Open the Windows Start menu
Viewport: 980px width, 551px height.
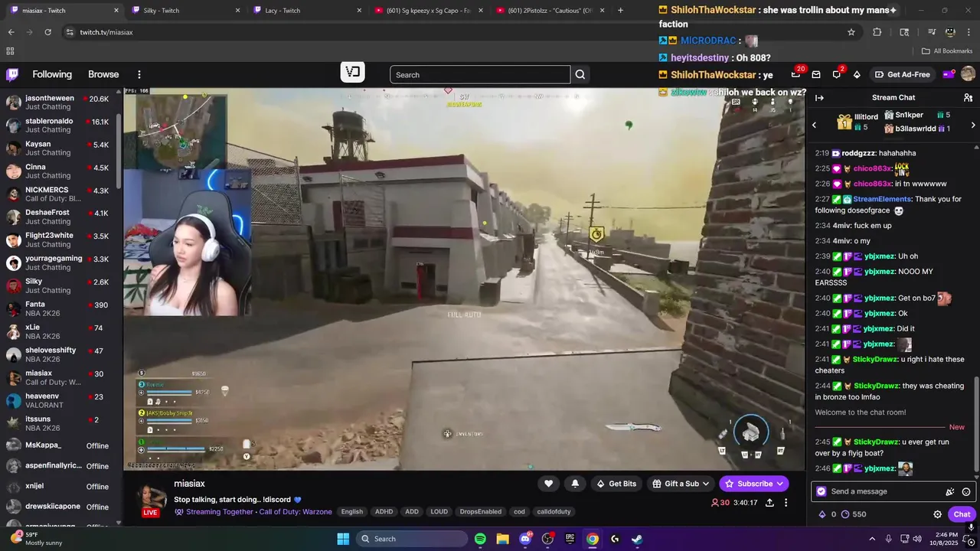343,539
